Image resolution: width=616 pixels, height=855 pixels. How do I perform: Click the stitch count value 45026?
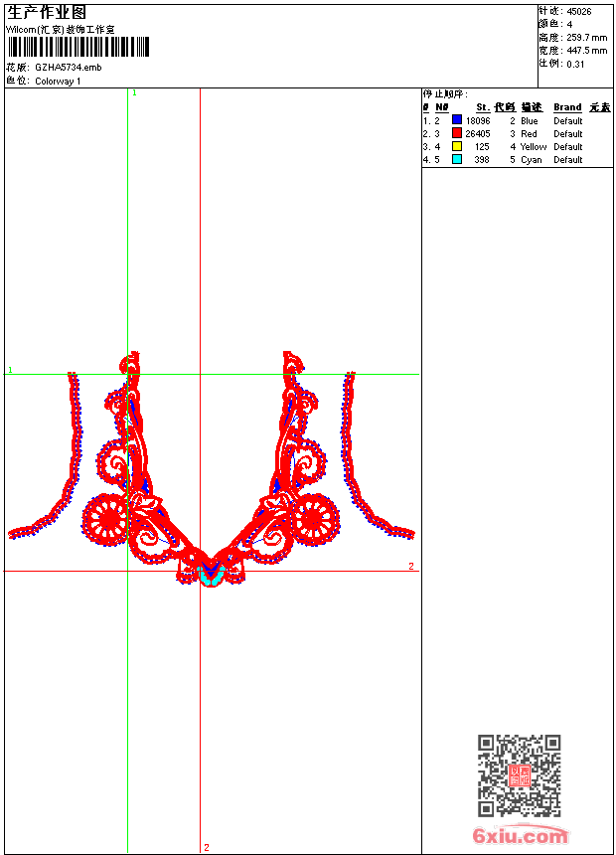pyautogui.click(x=579, y=12)
